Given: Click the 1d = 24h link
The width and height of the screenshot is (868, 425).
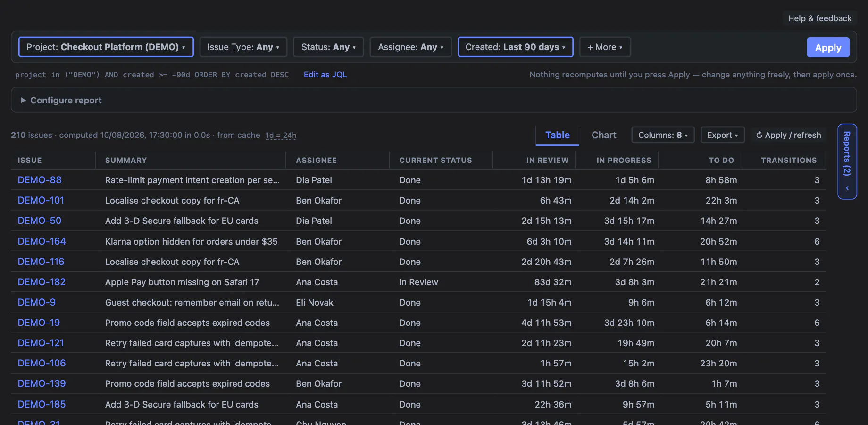Looking at the screenshot, I should (x=281, y=136).
